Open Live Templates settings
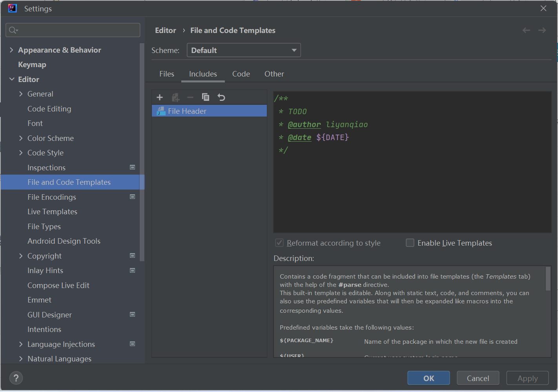The height and width of the screenshot is (392, 558). (52, 211)
